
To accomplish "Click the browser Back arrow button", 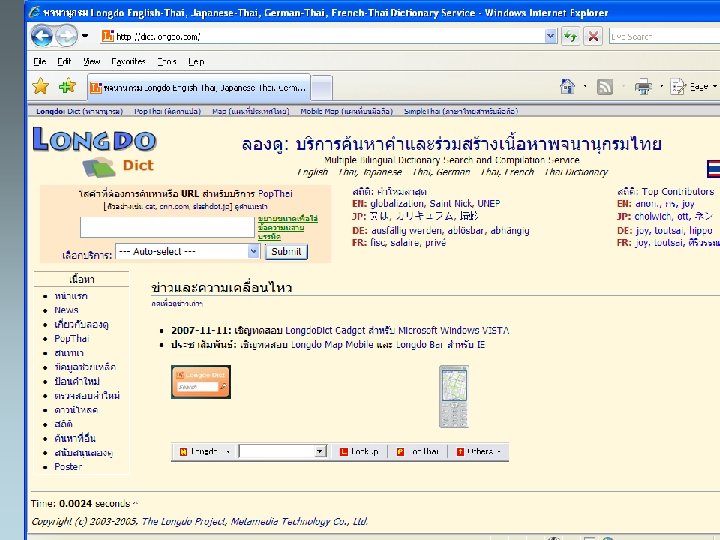I will (x=42, y=36).
